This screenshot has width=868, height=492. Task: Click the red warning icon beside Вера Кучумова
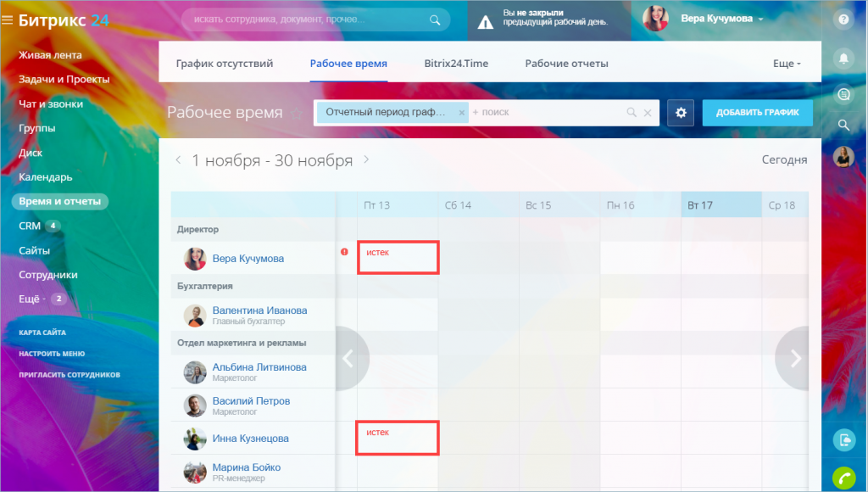(344, 252)
